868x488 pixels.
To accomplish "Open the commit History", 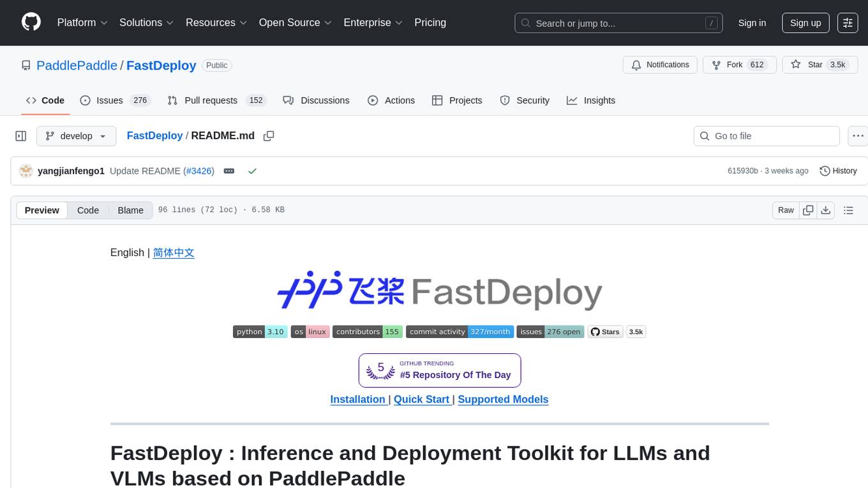I will pos(839,171).
